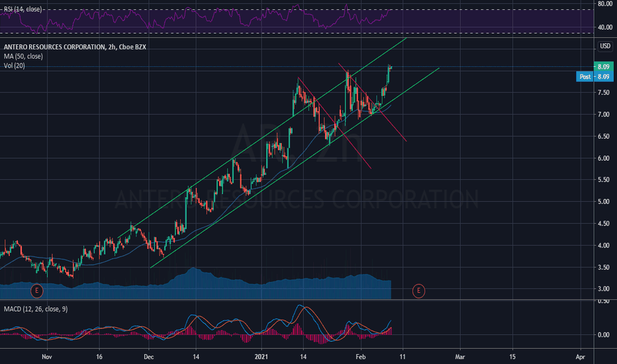Click the Mar date label on time axis
Viewport: 617px width, 364px height.
point(460,357)
